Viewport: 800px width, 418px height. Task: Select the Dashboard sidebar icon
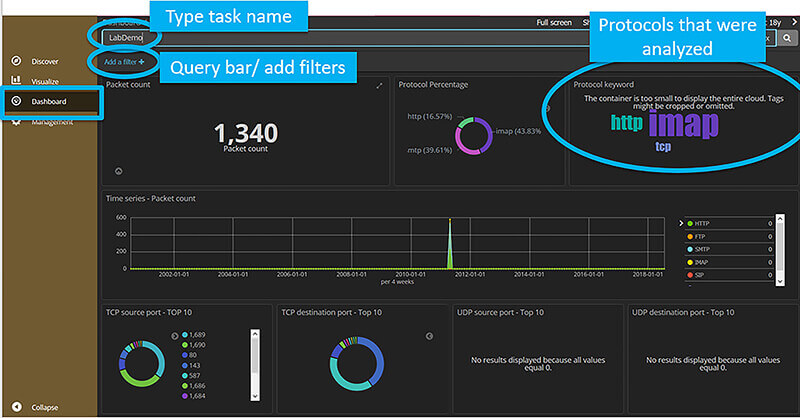[x=16, y=101]
